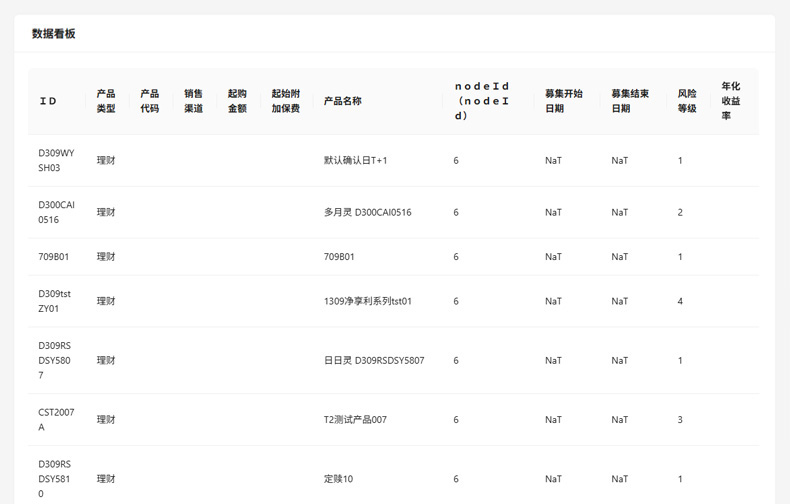Click the 1309净享利系列tst01 product name cell
Screen dimensions: 790x504
[x=367, y=301]
